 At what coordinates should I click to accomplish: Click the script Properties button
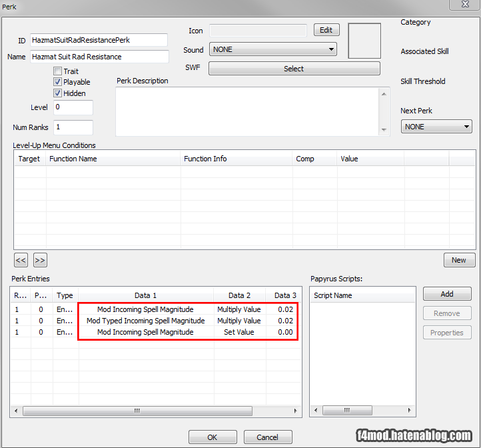pyautogui.click(x=447, y=333)
